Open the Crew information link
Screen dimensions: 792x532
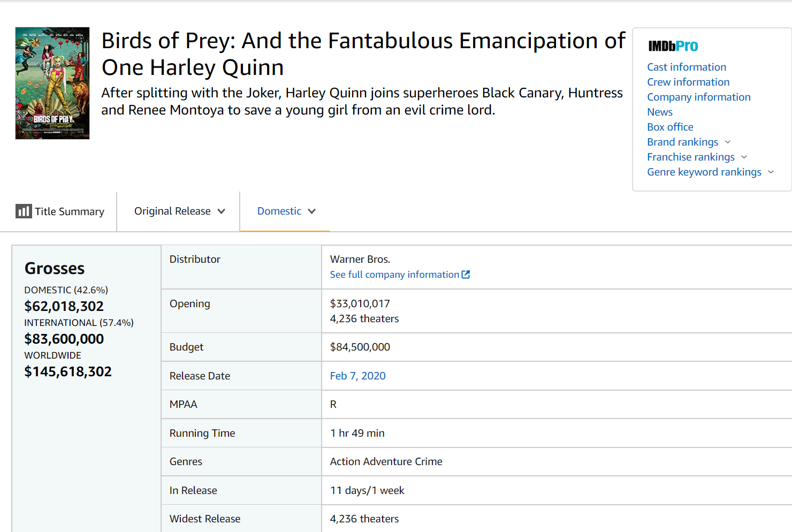(688, 82)
